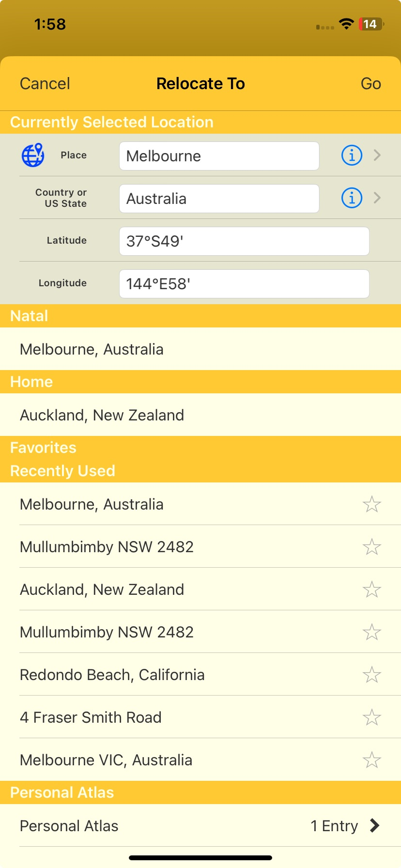The image size is (401, 868).
Task: Star the first Mullumbimby NSW 2482 entry
Action: coord(371,547)
